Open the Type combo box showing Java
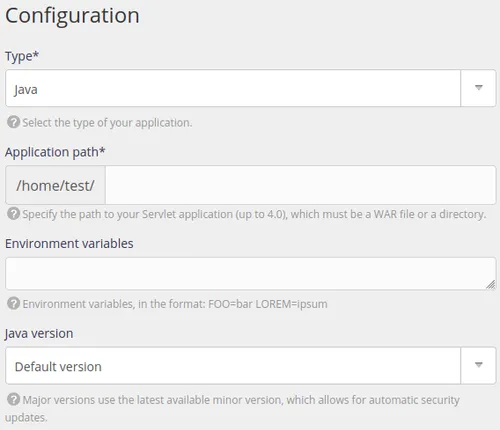500x430 pixels. tap(251, 88)
